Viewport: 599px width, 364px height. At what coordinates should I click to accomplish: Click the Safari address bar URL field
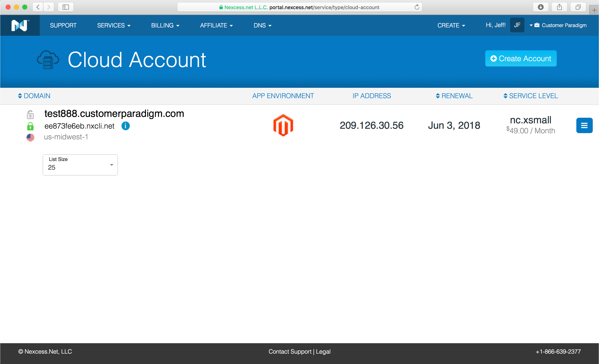pyautogui.click(x=299, y=7)
